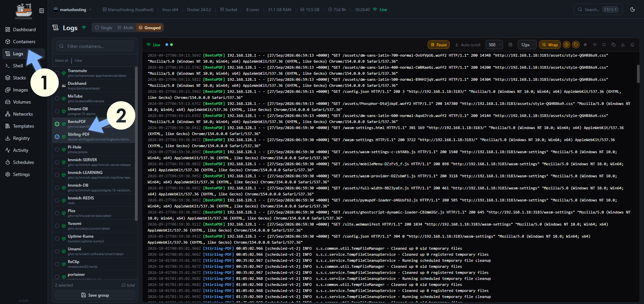Clear logs with the eraser icon
This screenshot has width=644, height=304.
pos(632,45)
